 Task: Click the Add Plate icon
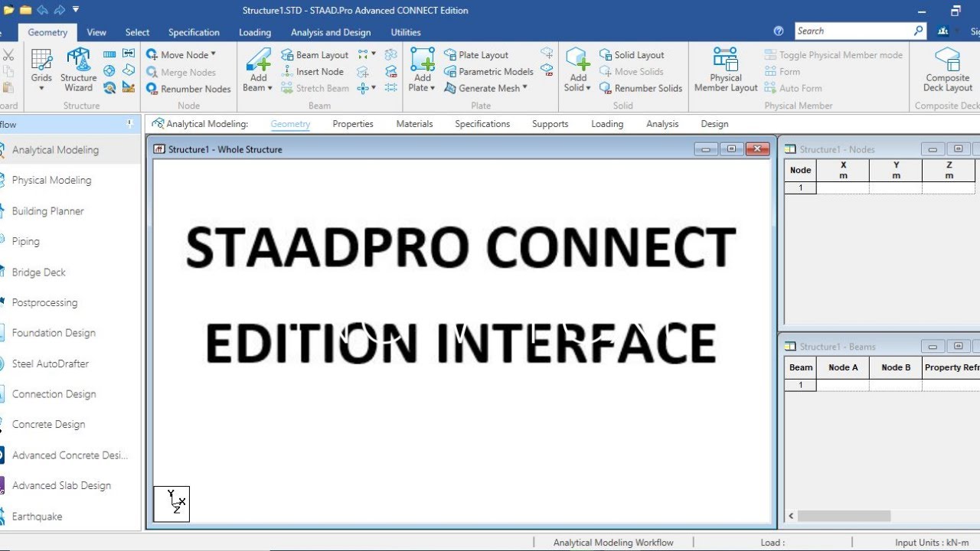point(423,60)
